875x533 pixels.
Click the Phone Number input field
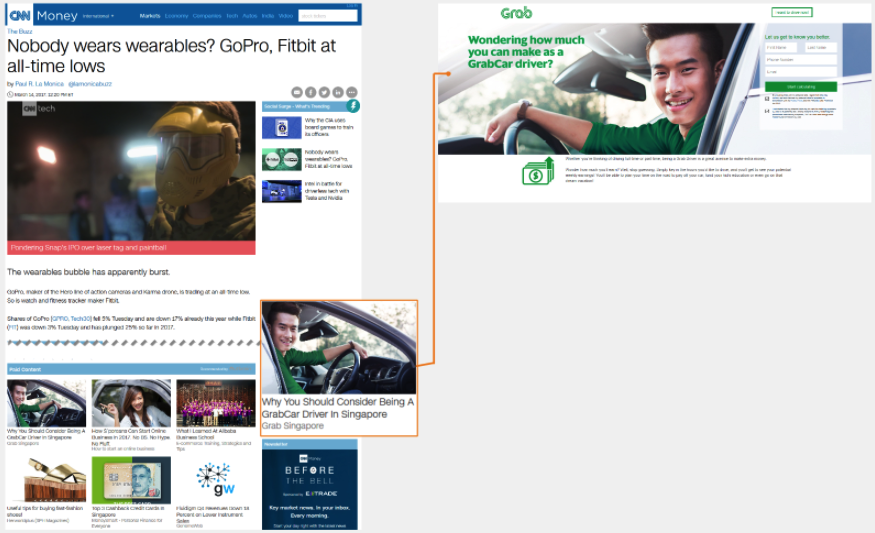(x=800, y=59)
